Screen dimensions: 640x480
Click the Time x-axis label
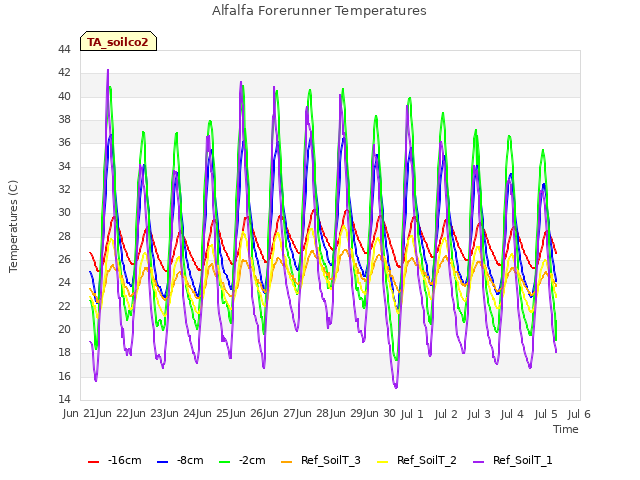tap(566, 429)
